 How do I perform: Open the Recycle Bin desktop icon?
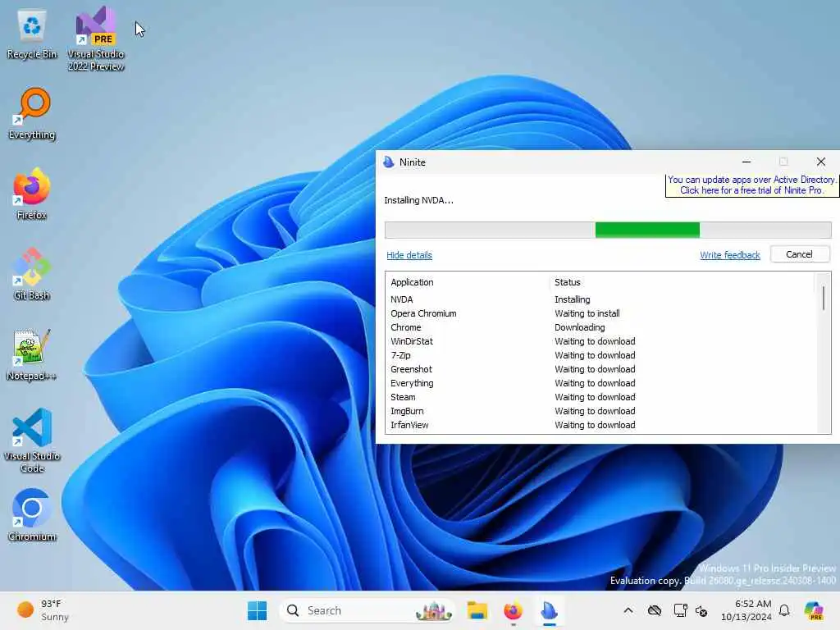32,34
